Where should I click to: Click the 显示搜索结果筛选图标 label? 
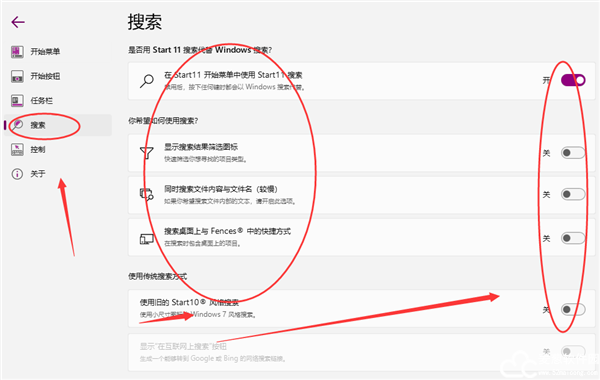click(x=201, y=147)
